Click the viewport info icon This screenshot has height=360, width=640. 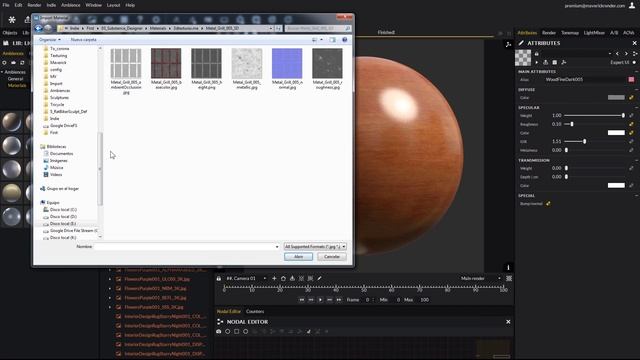tap(508, 267)
